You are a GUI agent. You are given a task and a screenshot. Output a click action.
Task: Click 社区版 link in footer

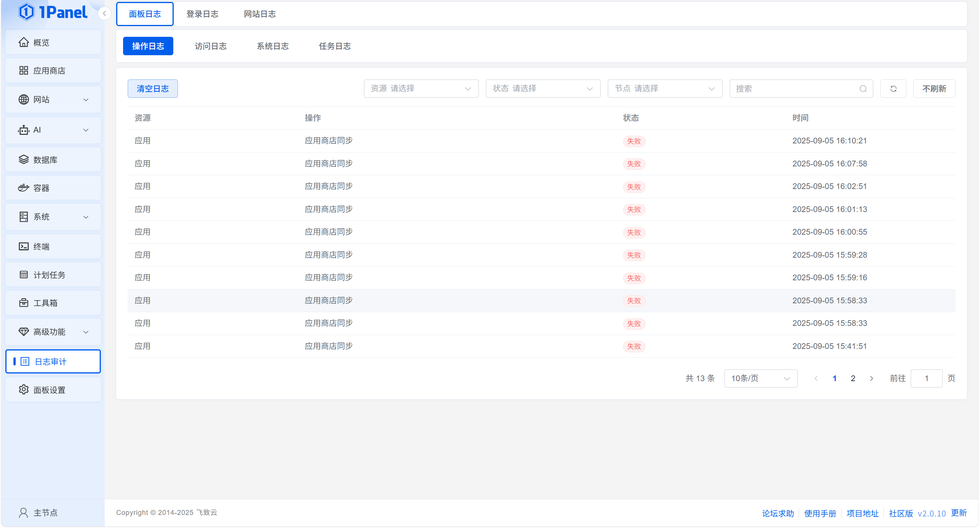901,513
